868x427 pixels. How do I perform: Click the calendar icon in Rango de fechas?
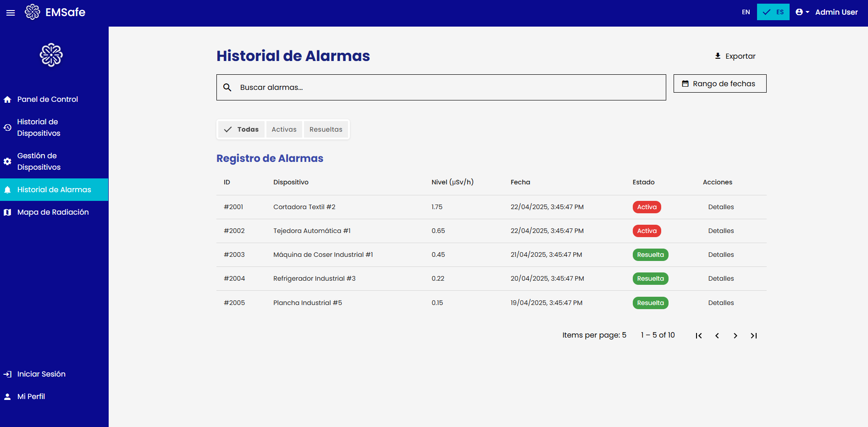tap(685, 83)
